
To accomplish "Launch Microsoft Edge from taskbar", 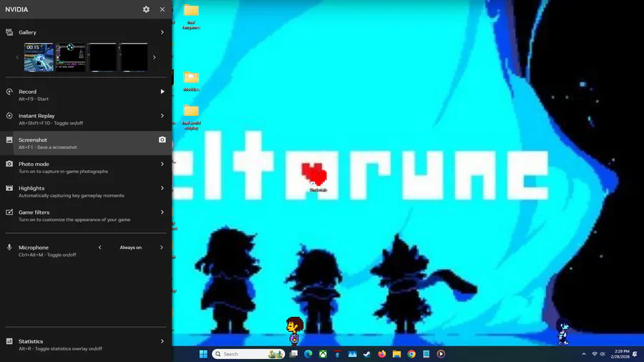I will click(308, 354).
